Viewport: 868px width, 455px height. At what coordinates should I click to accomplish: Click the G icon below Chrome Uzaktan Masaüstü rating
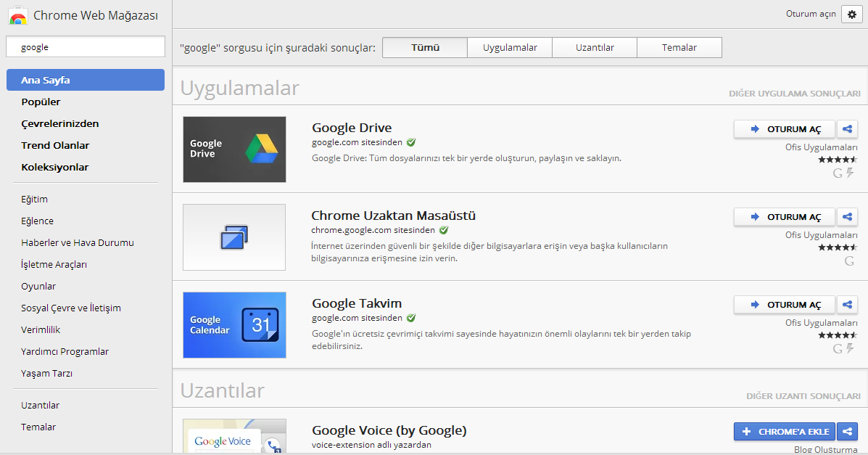(849, 261)
